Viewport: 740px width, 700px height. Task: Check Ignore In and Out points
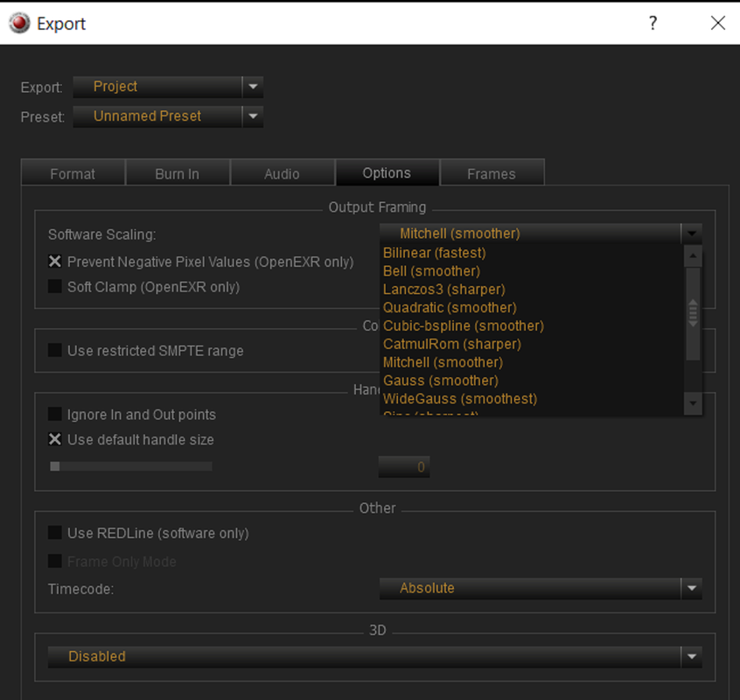[55, 414]
